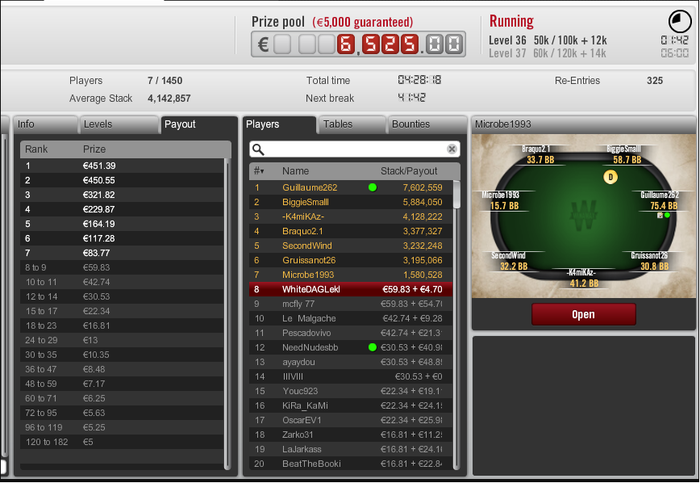The image size is (700, 483).
Task: Switch to the Info tab
Action: point(46,125)
